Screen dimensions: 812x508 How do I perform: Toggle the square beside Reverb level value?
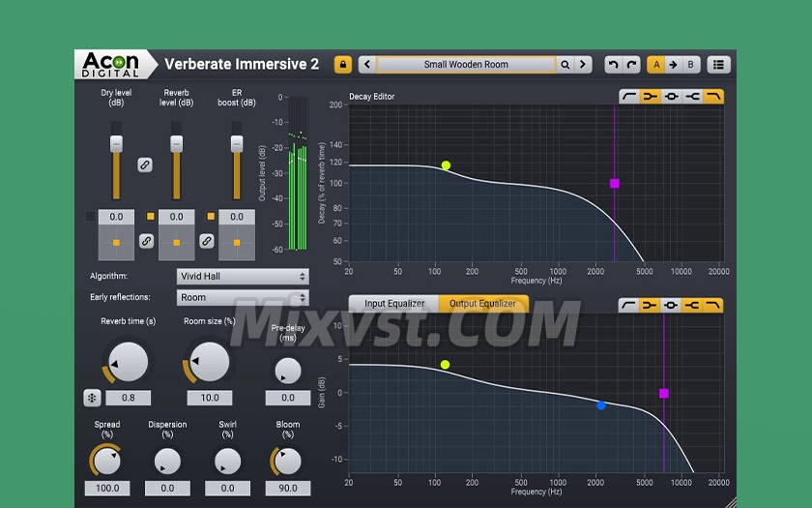[x=150, y=216]
